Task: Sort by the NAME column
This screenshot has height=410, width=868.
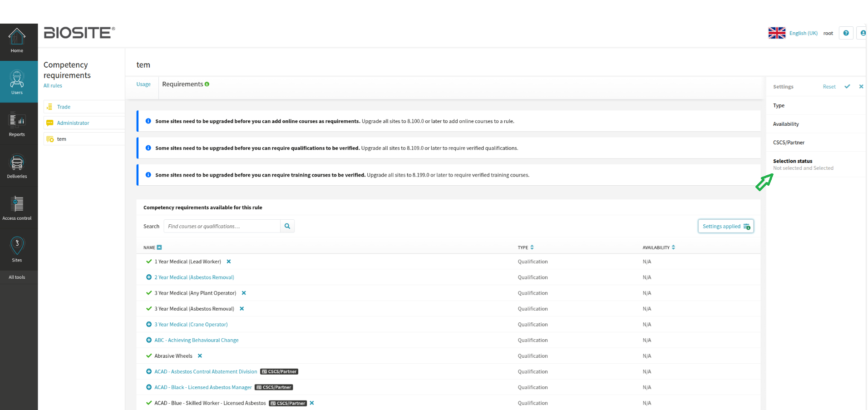Action: [x=153, y=247]
